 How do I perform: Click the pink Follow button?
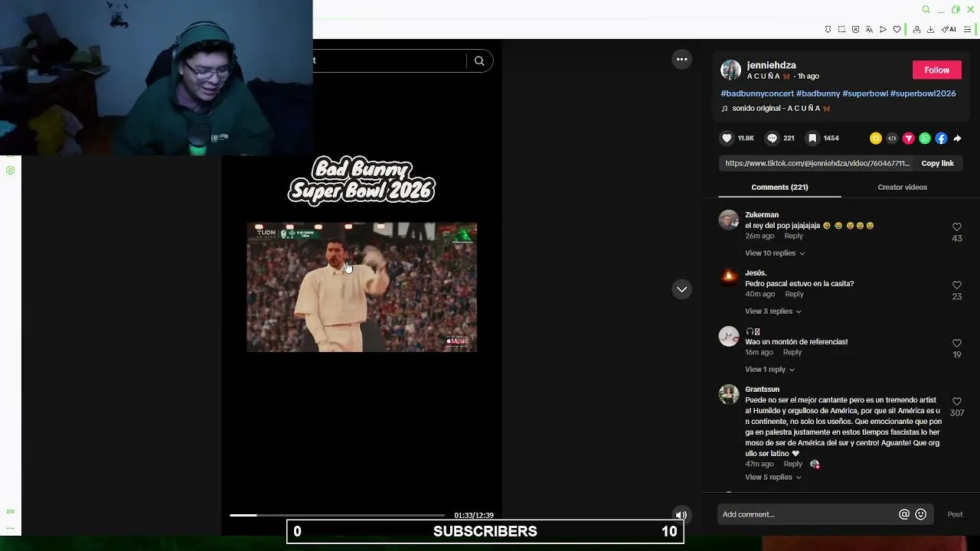coord(936,70)
